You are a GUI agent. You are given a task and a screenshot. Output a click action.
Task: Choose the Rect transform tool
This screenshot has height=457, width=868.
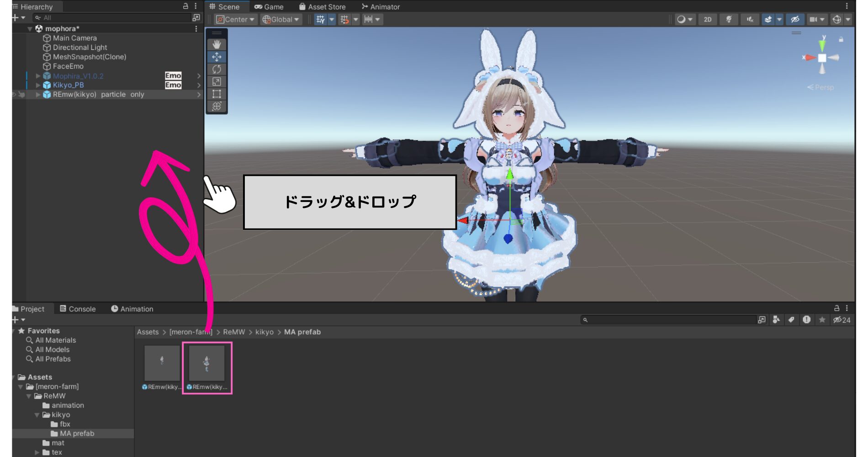(217, 94)
